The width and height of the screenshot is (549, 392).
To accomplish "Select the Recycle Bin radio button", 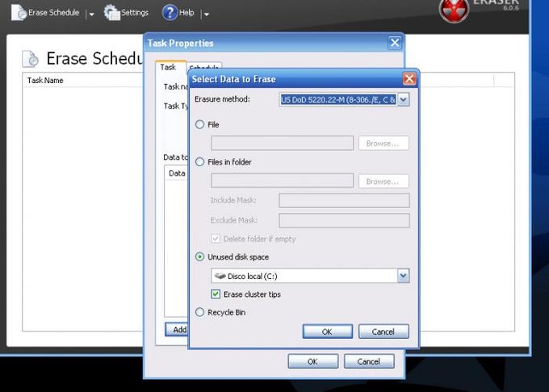I will coord(199,312).
